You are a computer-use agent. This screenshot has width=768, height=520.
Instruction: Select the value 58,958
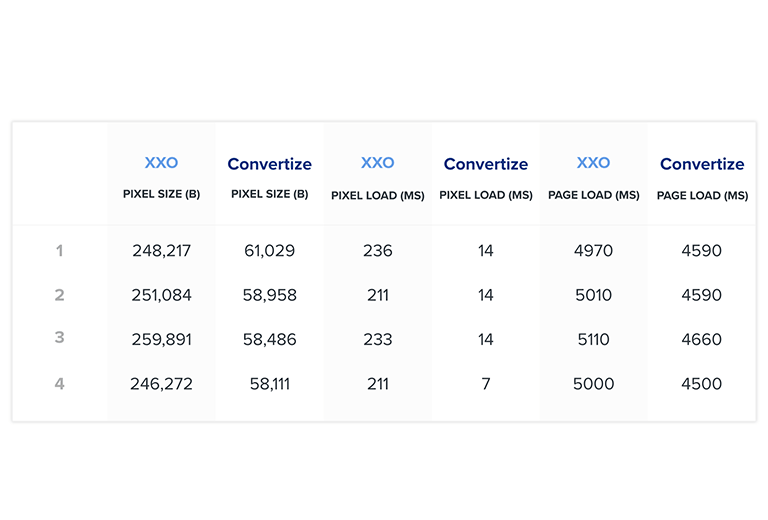(269, 295)
